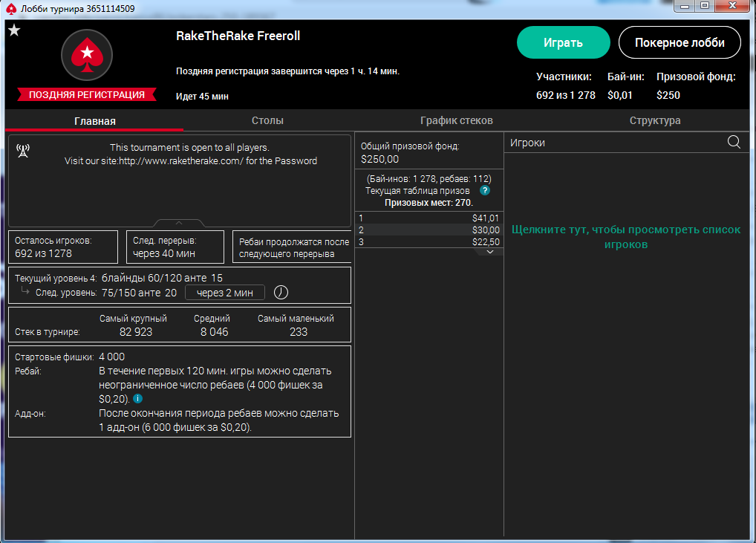The width and height of the screenshot is (756, 543).
Task: Open the clock icon beside the next level timer
Action: (281, 292)
